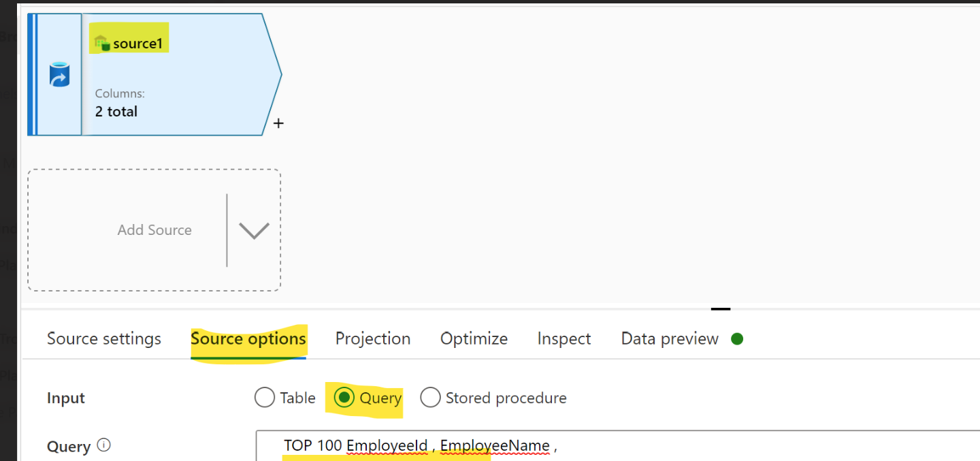The height and width of the screenshot is (461, 980).
Task: Click the Add Source button
Action: tap(154, 230)
